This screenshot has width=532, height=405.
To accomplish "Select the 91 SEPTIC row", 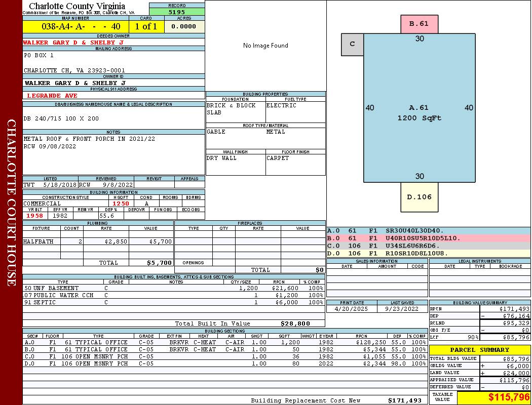I will [x=173, y=302].
